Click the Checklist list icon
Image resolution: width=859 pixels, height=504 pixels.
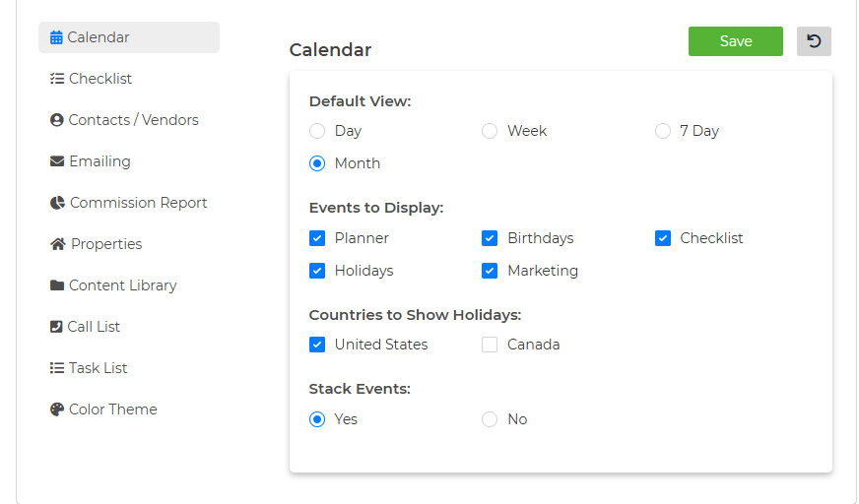point(57,79)
